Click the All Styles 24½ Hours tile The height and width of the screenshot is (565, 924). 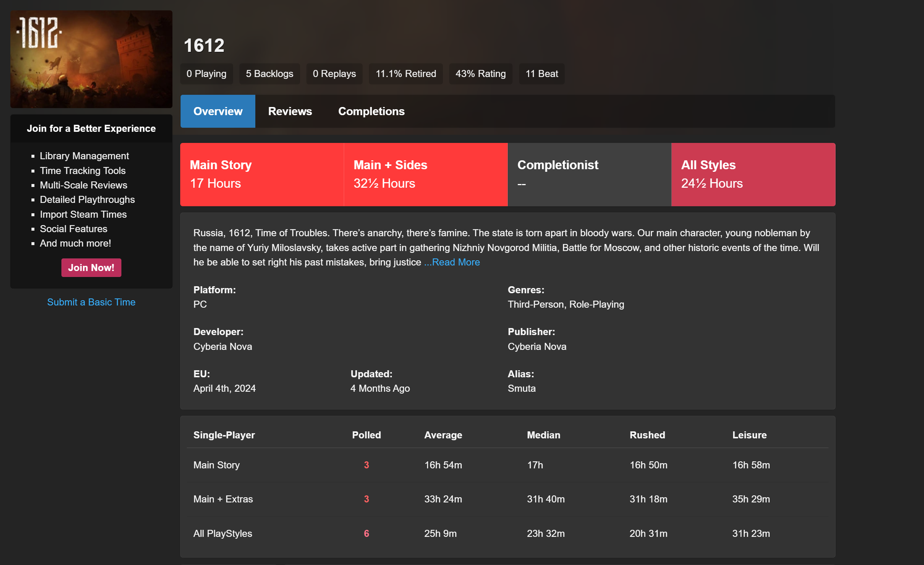coord(753,174)
